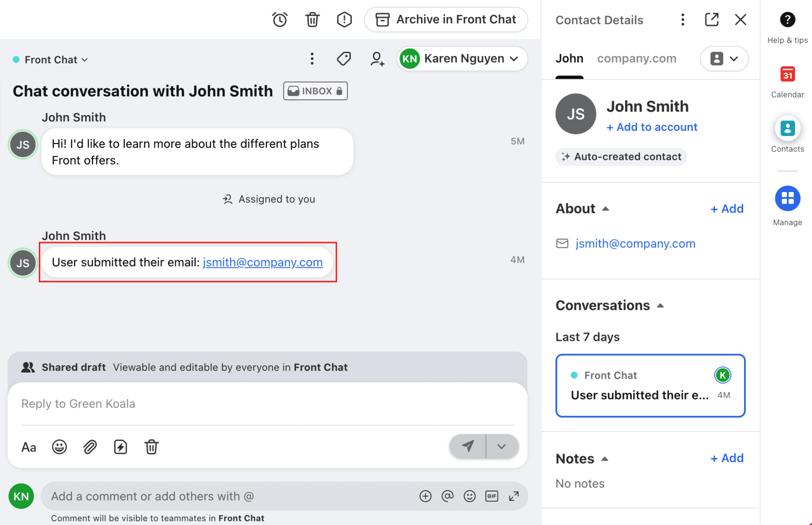
Task: Expand the comment box
Action: [x=514, y=496]
